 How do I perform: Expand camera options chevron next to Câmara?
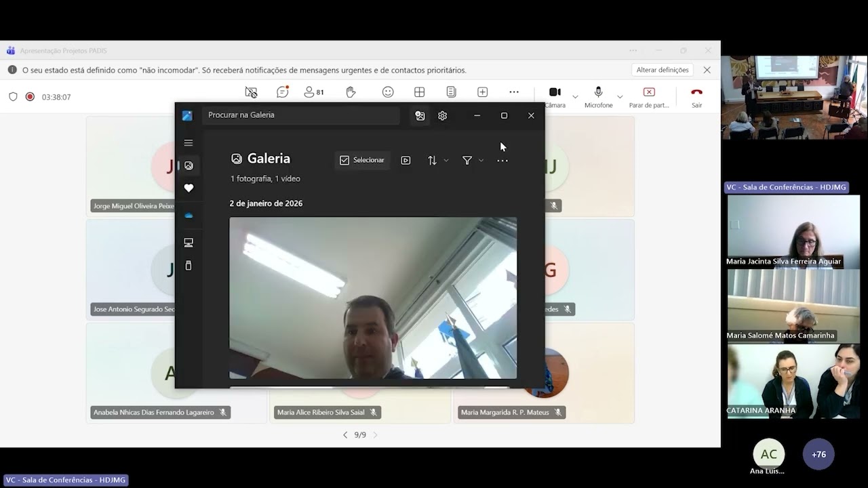click(x=575, y=97)
